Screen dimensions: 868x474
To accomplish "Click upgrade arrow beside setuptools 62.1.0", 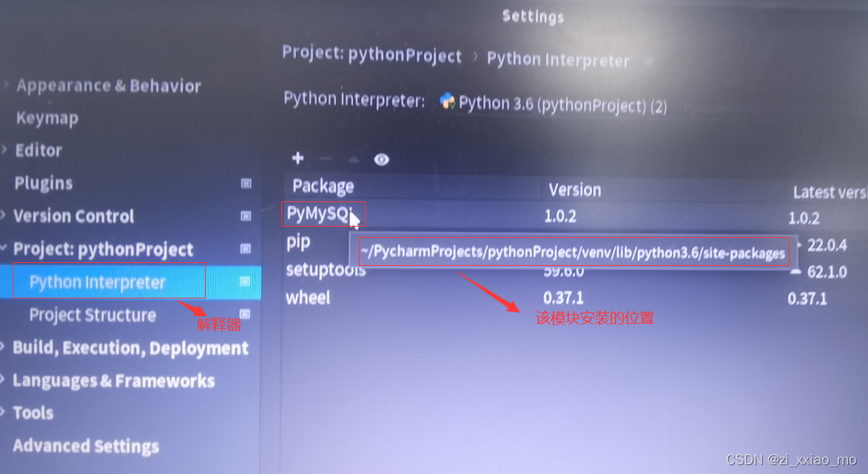I will [795, 271].
